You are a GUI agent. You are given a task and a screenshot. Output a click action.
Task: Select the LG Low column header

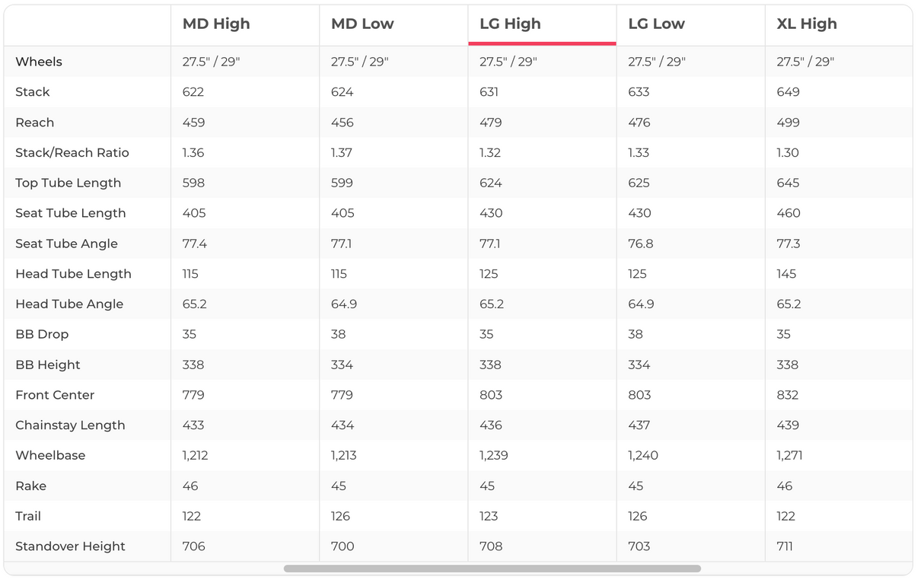click(x=656, y=24)
